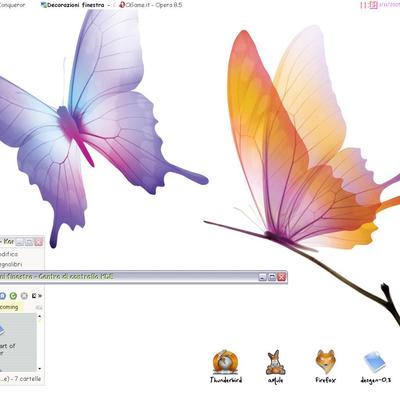The image size is (400, 400).
Task: Close the Centro di controllo KDE window
Action: (282, 277)
